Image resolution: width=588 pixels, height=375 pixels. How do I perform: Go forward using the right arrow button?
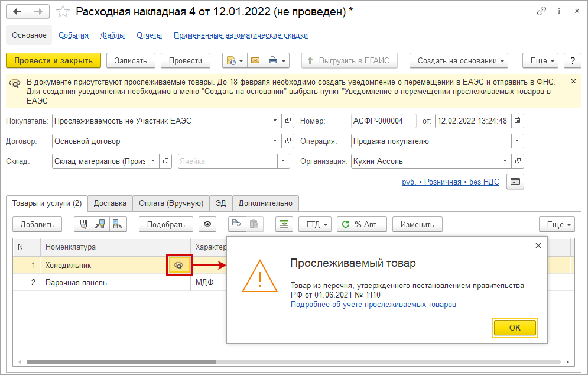point(38,12)
